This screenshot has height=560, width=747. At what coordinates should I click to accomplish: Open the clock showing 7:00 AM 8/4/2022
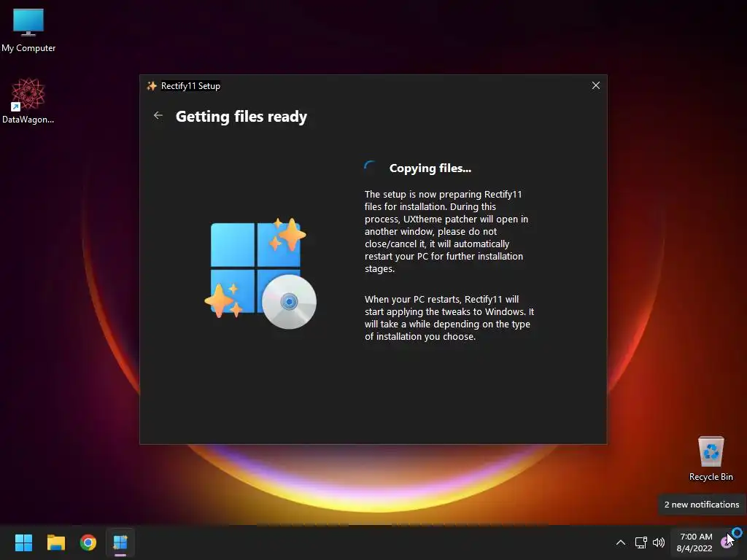(x=695, y=542)
